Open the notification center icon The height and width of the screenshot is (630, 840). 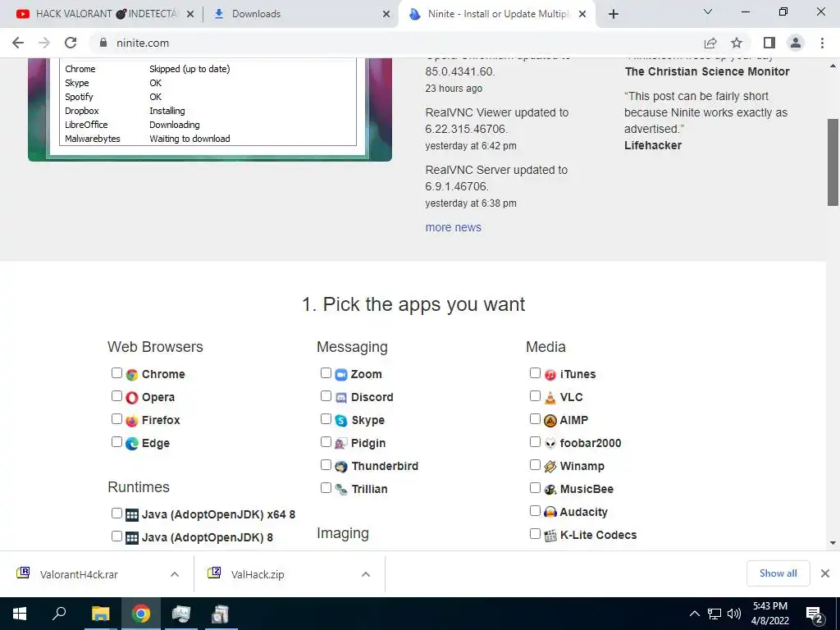[815, 614]
